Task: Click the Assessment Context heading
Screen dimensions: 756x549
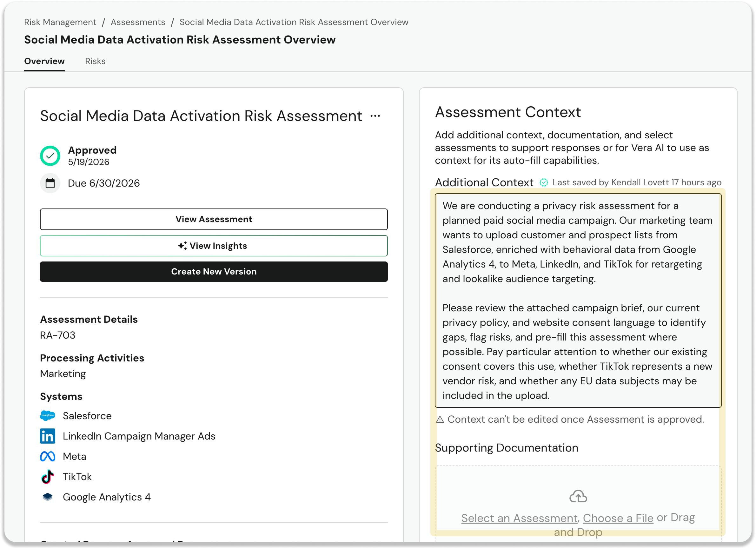Action: point(508,112)
